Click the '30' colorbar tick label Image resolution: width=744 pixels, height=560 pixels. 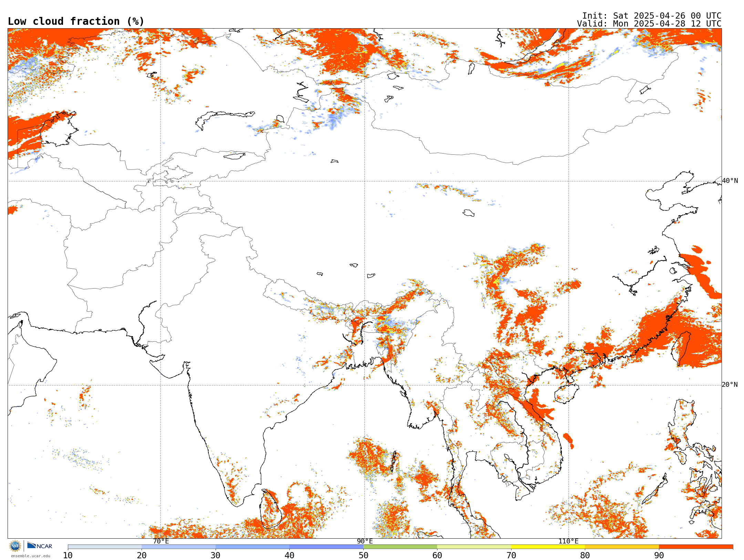216,556
